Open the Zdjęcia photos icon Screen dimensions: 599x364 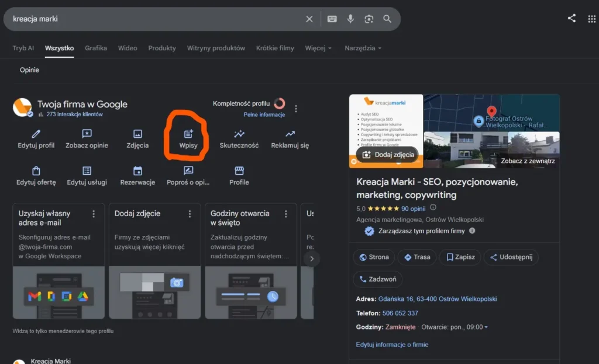(x=137, y=134)
